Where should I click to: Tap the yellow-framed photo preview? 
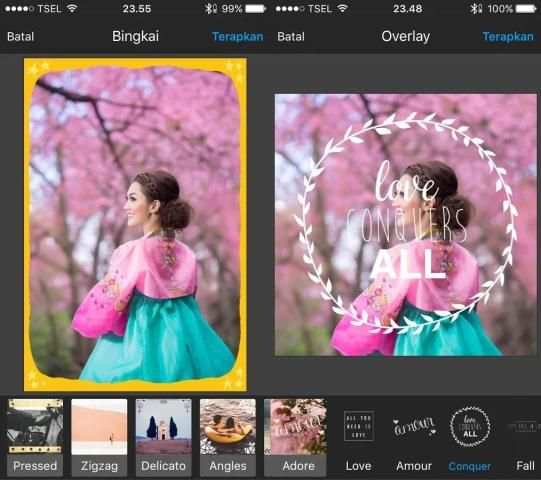point(135,225)
